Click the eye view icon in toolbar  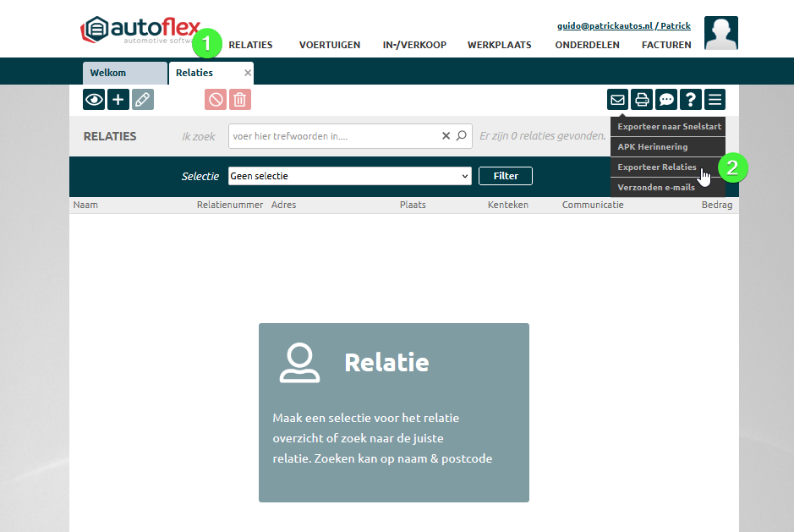pyautogui.click(x=94, y=100)
